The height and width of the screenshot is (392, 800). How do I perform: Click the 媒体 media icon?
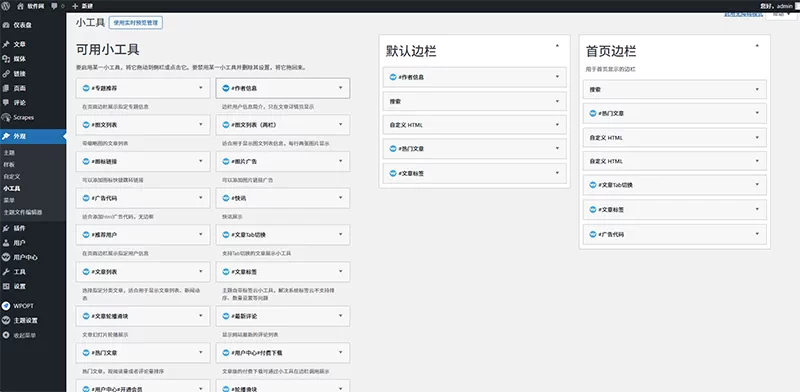point(6,59)
